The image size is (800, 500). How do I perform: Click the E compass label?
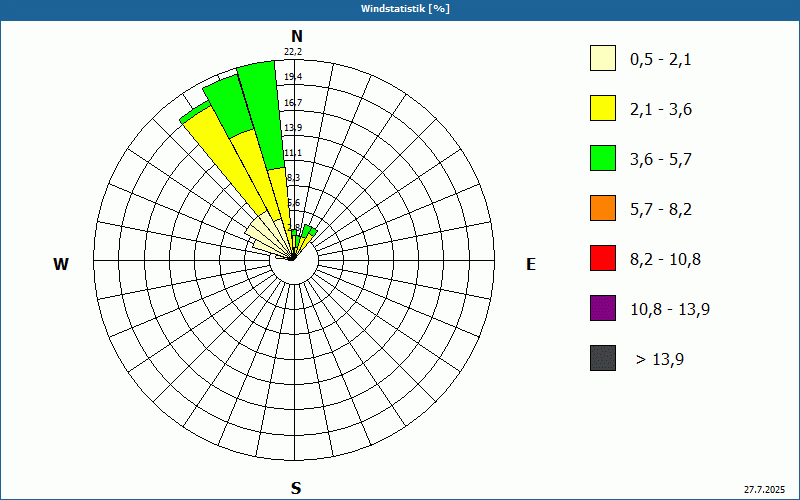(531, 264)
